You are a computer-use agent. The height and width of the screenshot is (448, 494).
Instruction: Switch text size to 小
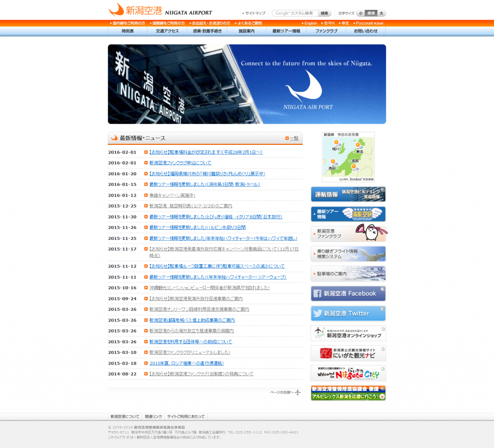(x=360, y=13)
